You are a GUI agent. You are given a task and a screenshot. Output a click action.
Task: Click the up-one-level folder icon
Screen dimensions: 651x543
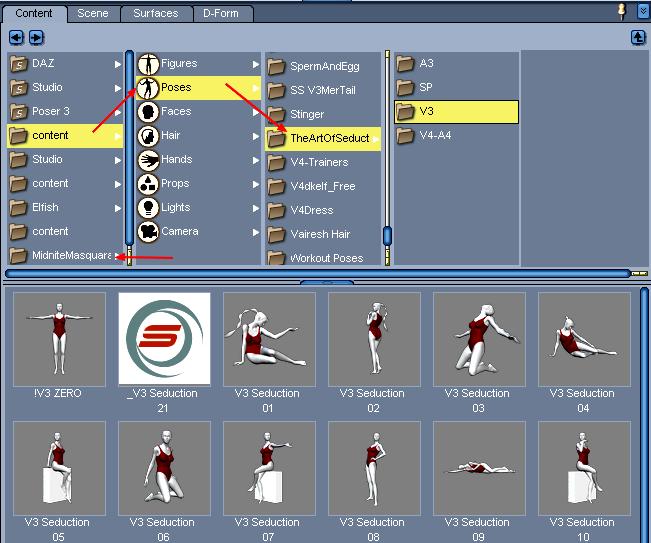pyautogui.click(x=638, y=37)
